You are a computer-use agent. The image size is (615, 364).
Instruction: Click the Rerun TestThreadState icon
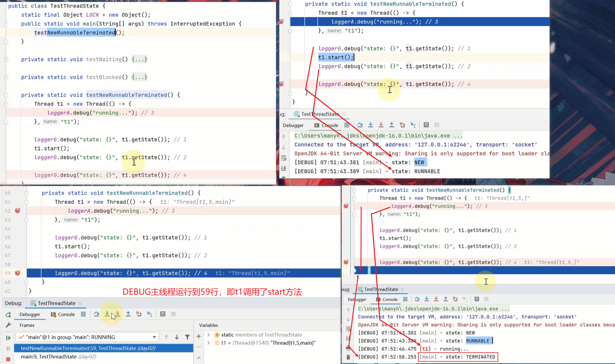(x=8, y=314)
